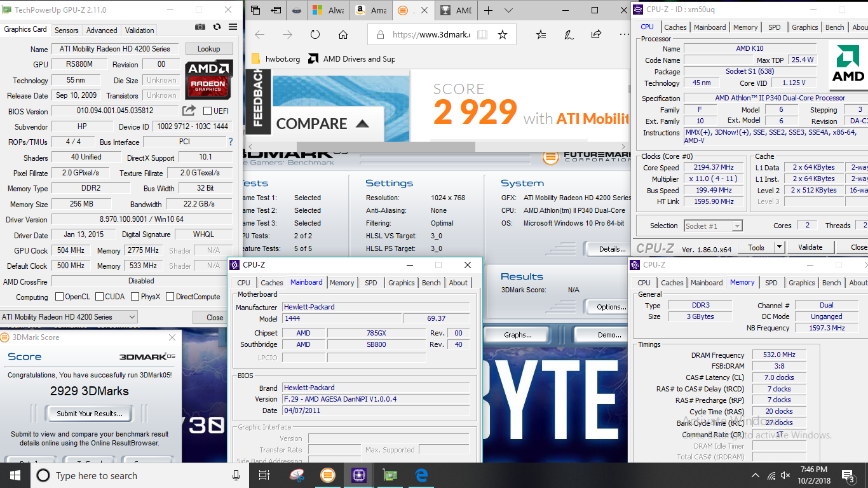This screenshot has width=868, height=488.
Task: Open Caches tab in CPU-Z xm50uq window
Action: coord(675,27)
